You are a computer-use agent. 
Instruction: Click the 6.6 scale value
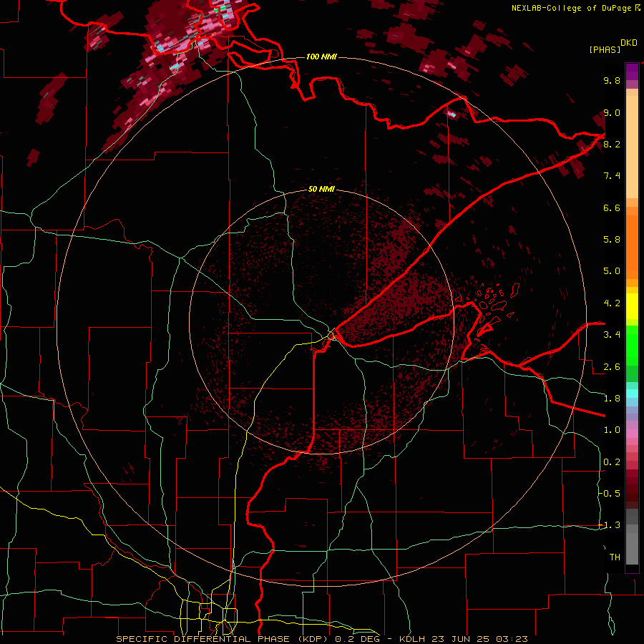point(612,208)
